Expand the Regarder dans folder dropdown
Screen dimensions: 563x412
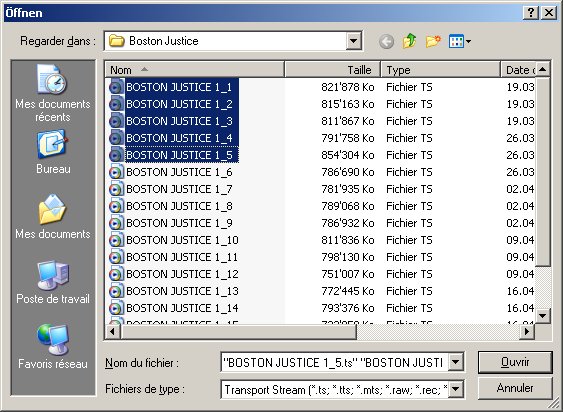(353, 41)
